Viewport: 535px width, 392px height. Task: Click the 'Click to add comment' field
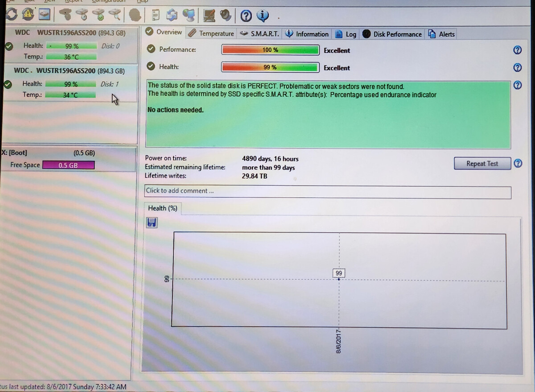[328, 192]
